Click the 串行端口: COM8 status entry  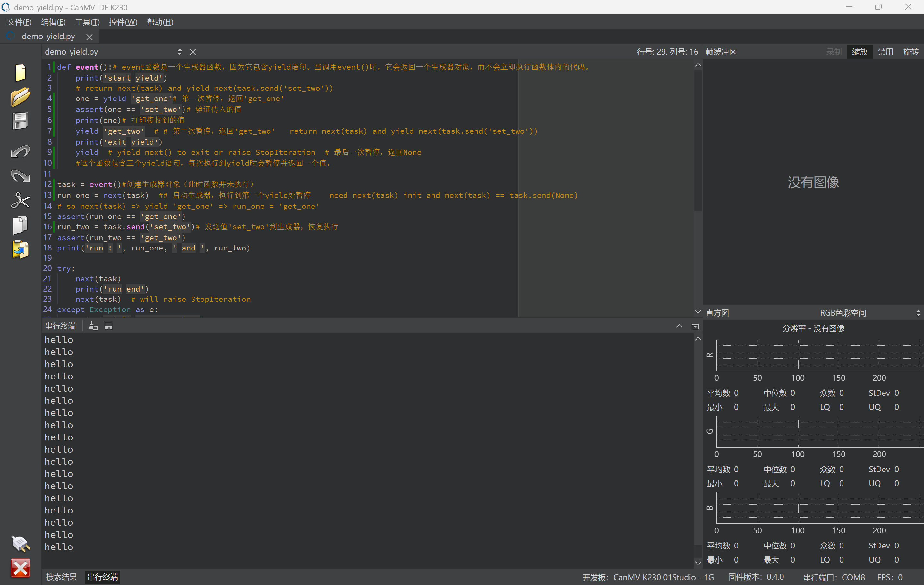tap(834, 577)
